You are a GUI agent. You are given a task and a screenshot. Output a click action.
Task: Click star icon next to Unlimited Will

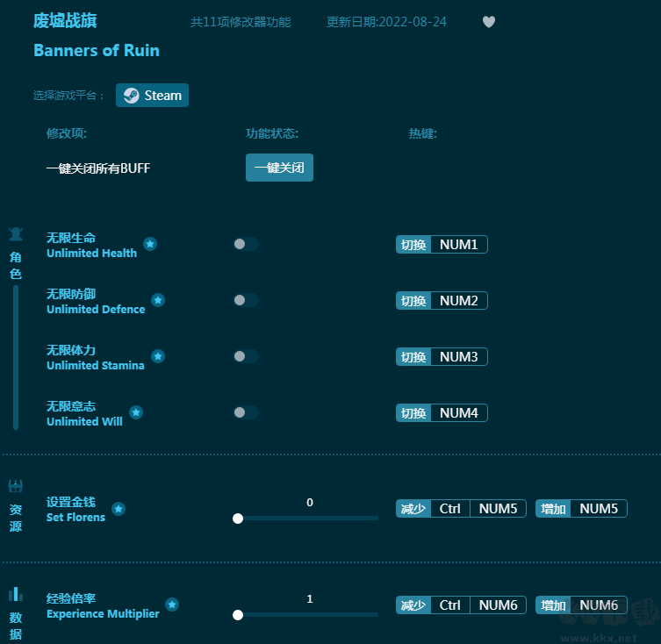click(x=136, y=412)
